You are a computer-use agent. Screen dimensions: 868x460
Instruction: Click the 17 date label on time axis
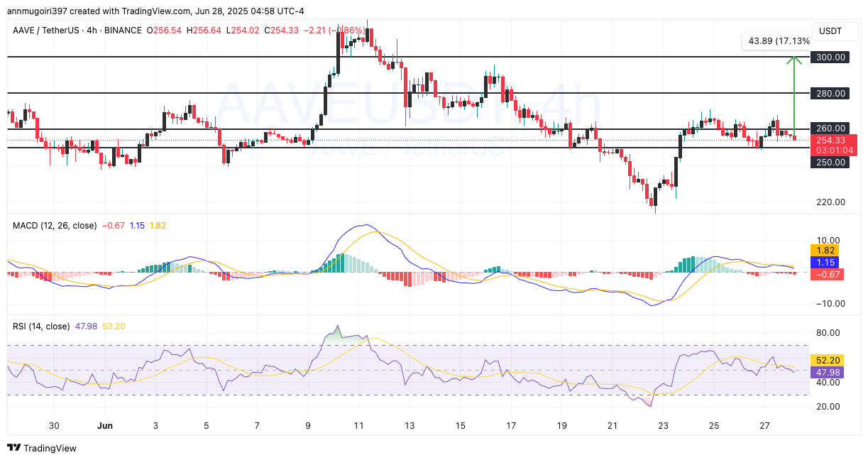coord(511,425)
